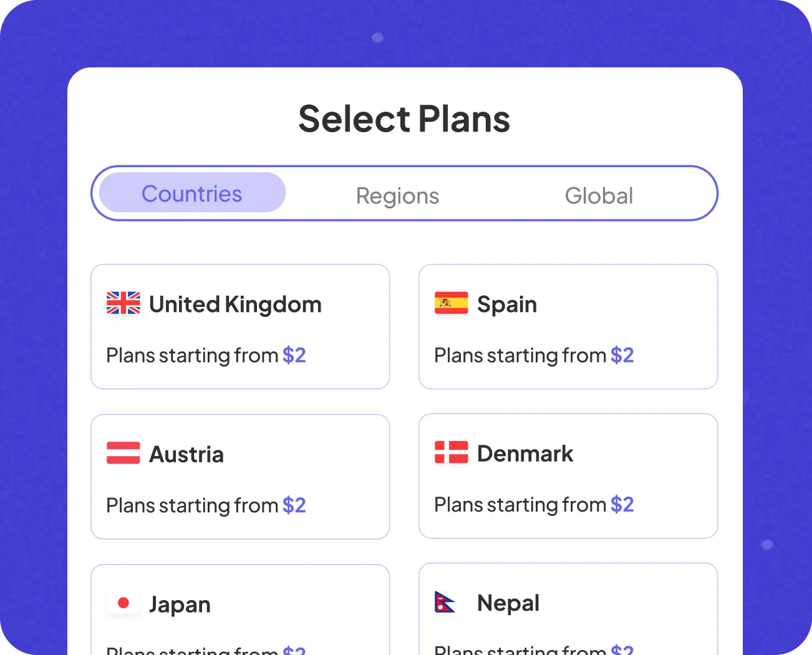
Task: Open the Global plans tab
Action: [x=599, y=196]
